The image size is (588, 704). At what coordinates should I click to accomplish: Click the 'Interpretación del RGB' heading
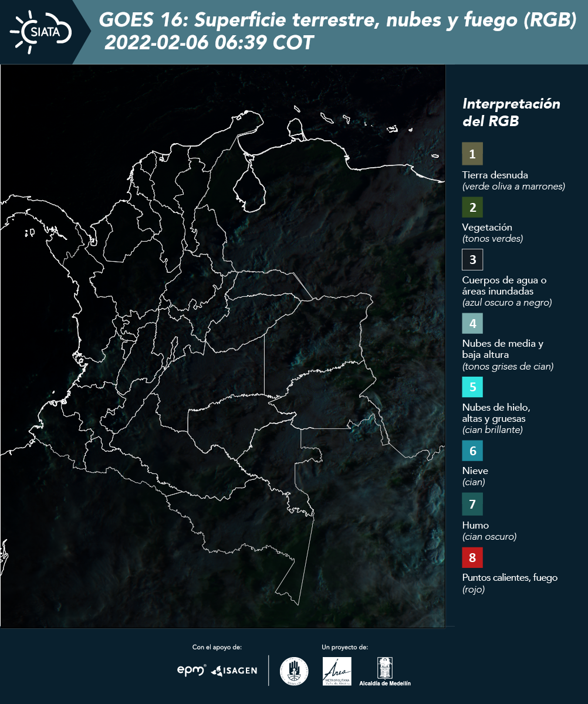(511, 113)
